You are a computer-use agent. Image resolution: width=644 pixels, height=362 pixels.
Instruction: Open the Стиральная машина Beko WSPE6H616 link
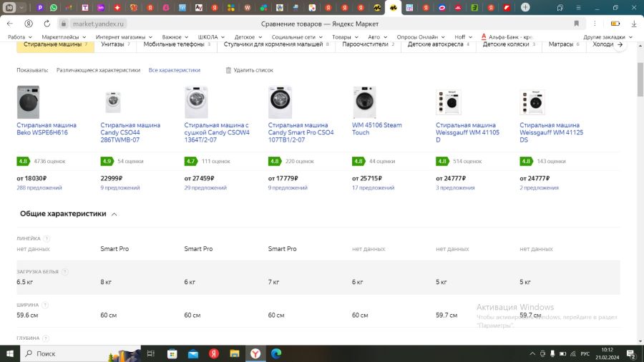47,129
